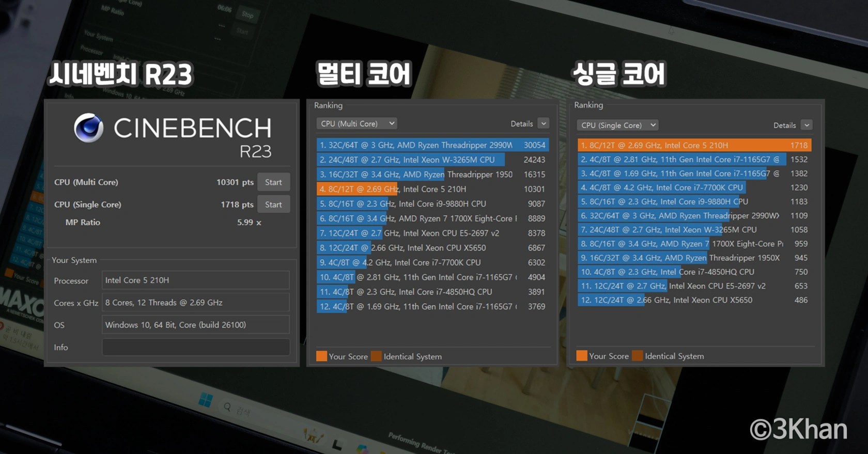Expand Details in the single core ranking
Screen dimensions: 868x454
tap(807, 125)
